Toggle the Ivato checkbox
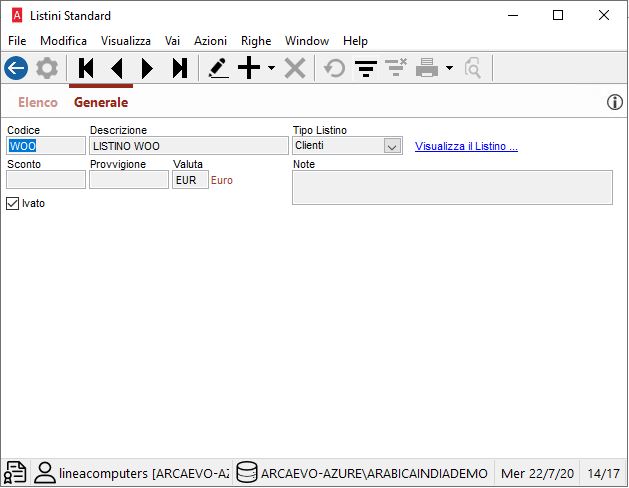This screenshot has height=488, width=629. click(13, 203)
